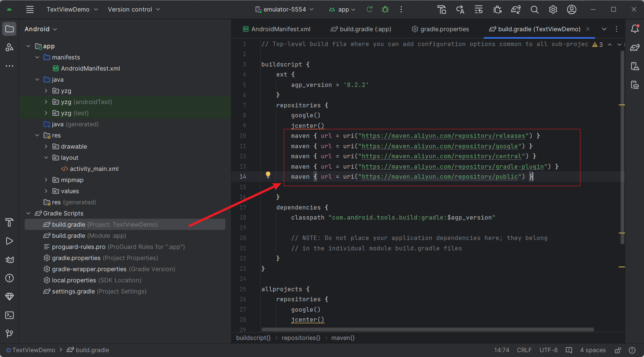Open the App Quality Insights diamond icon
This screenshot has height=357, width=644.
coord(10,296)
